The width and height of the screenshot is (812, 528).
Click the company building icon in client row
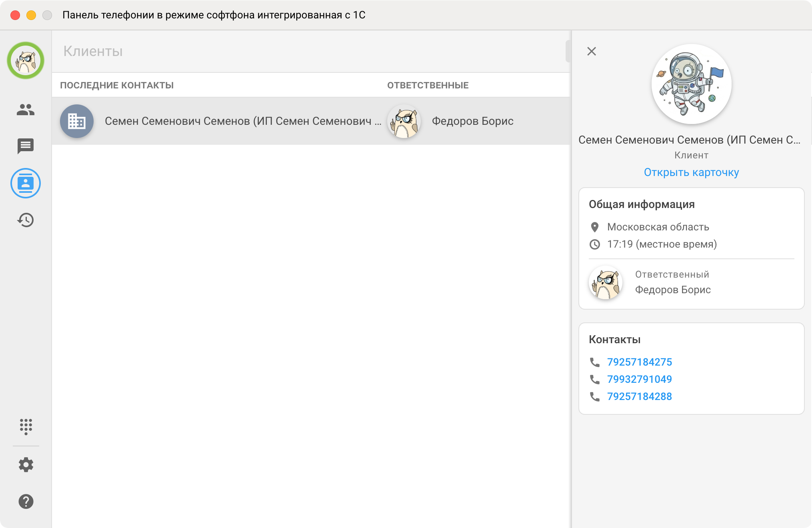(77, 121)
